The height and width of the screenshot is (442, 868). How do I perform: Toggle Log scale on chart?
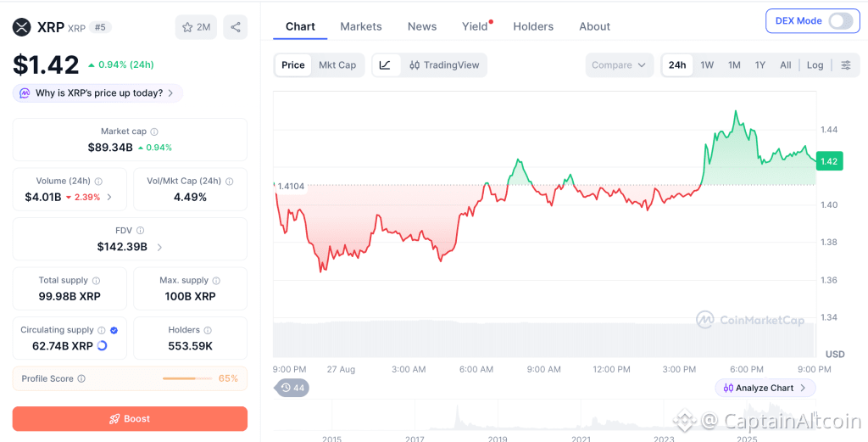coord(815,64)
